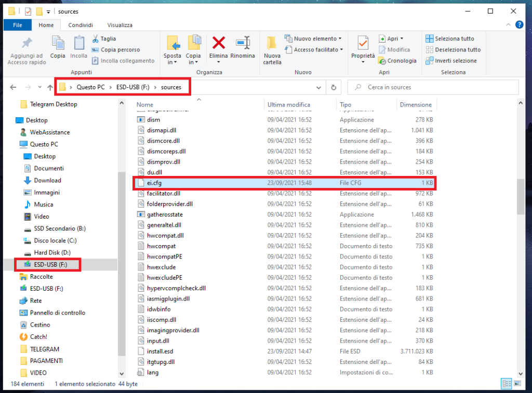532x393 pixels.
Task: Click the file list vertical scrollbar
Action: point(521,197)
